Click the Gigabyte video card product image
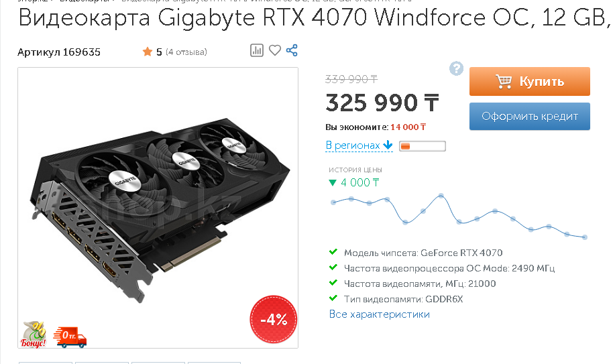Screen dimensions: 613x364 coord(158,208)
